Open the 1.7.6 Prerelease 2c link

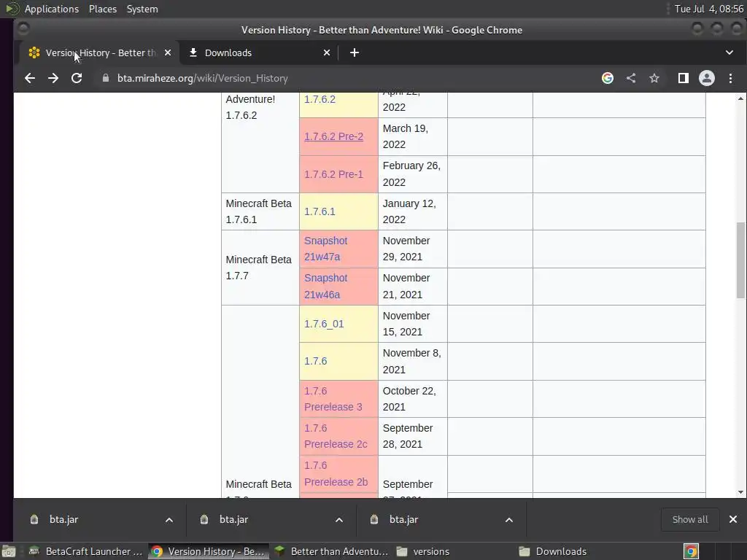point(336,436)
